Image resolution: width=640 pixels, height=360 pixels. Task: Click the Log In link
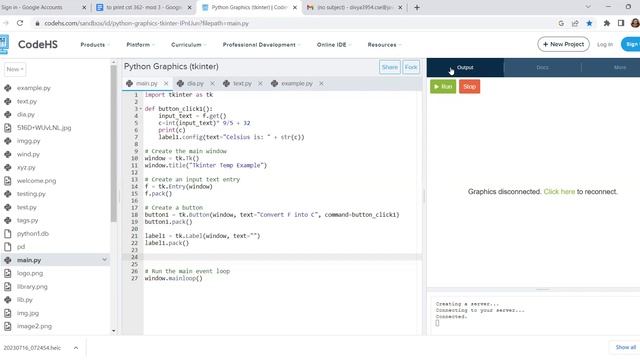click(x=604, y=44)
